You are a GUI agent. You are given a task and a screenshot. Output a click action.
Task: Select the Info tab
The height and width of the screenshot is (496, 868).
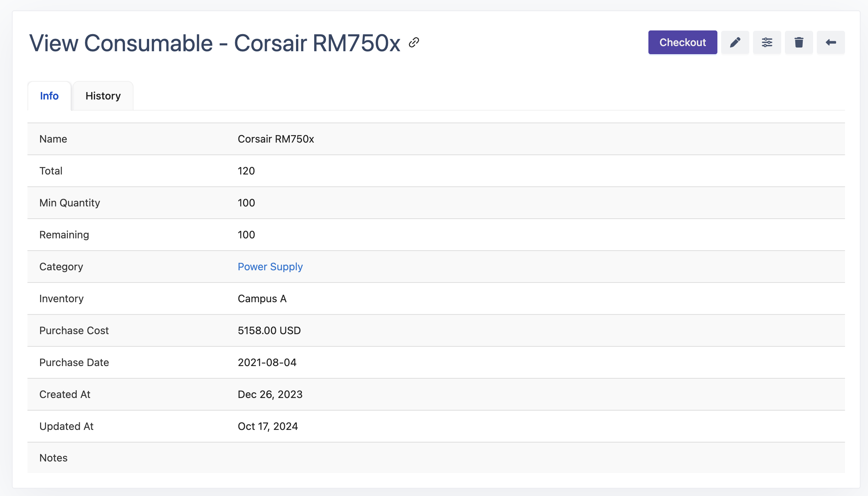point(49,96)
